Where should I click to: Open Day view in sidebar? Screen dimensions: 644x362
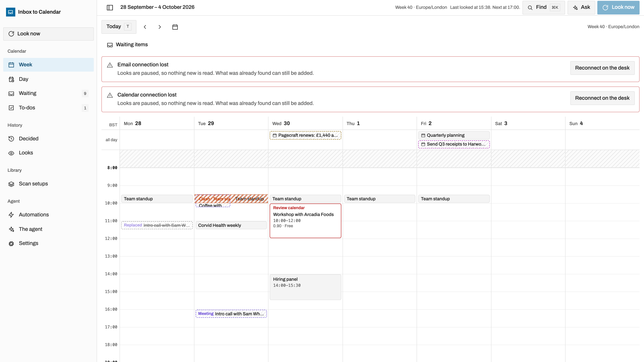[49, 79]
